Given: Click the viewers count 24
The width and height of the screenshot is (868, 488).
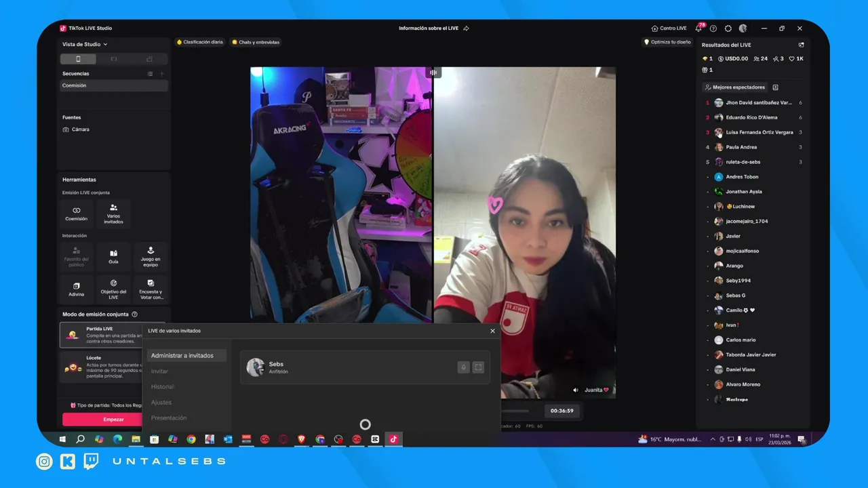Looking at the screenshot, I should [x=761, y=59].
